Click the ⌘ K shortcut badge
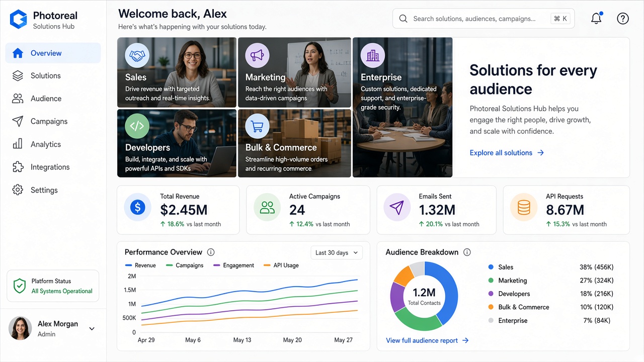The image size is (644, 362). (560, 19)
